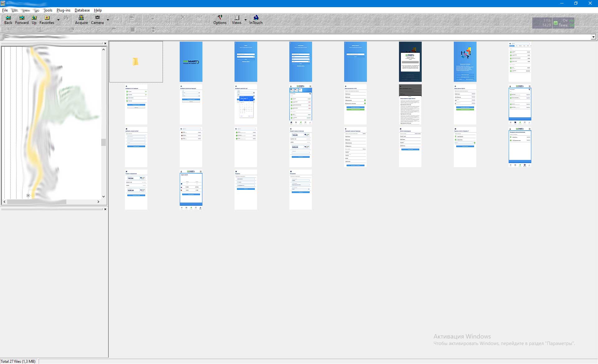Screen dimensions: 598x364
Task: Open the Plug-ins menu
Action: tap(64, 10)
